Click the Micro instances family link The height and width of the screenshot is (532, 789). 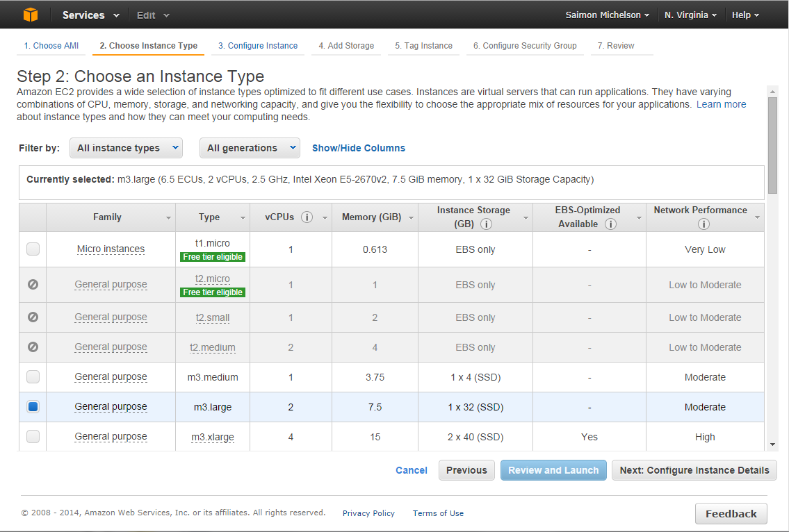coord(111,249)
